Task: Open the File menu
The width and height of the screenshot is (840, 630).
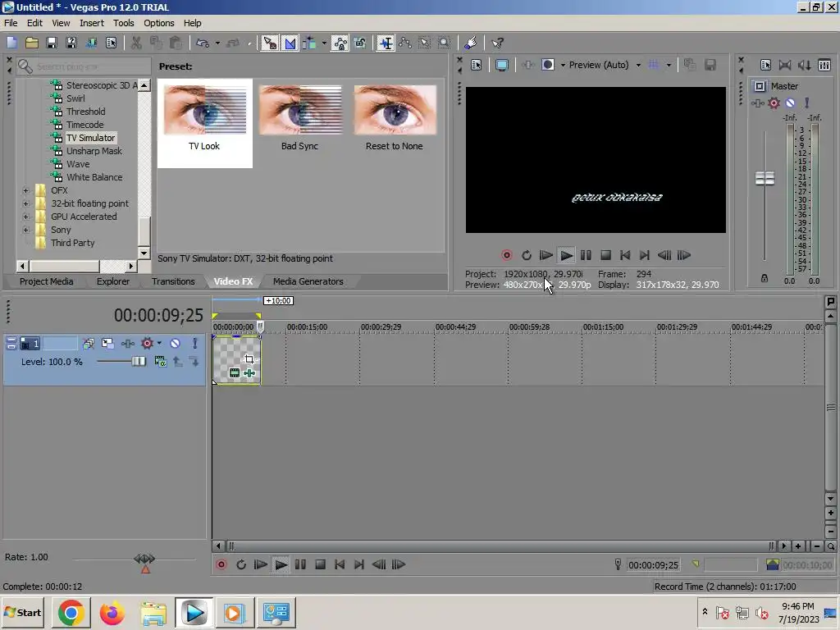Action: (x=11, y=23)
